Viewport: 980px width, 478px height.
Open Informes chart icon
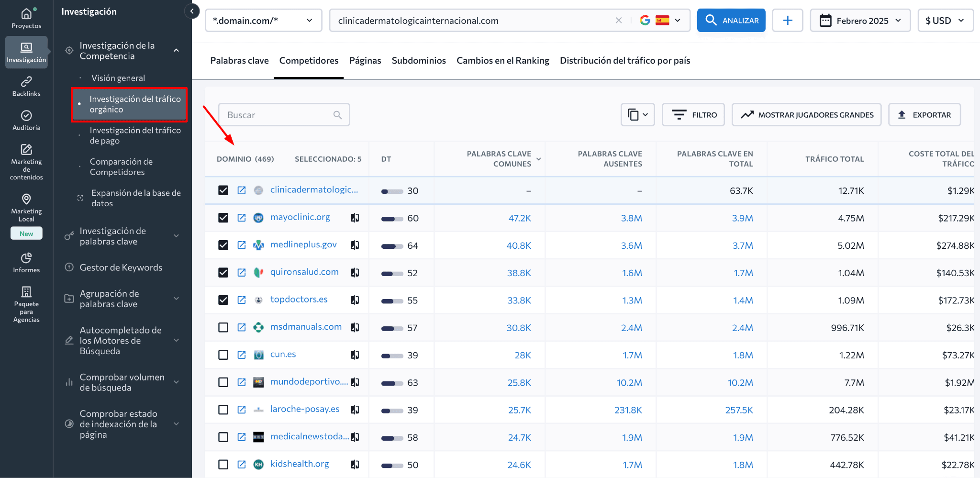pos(26,258)
